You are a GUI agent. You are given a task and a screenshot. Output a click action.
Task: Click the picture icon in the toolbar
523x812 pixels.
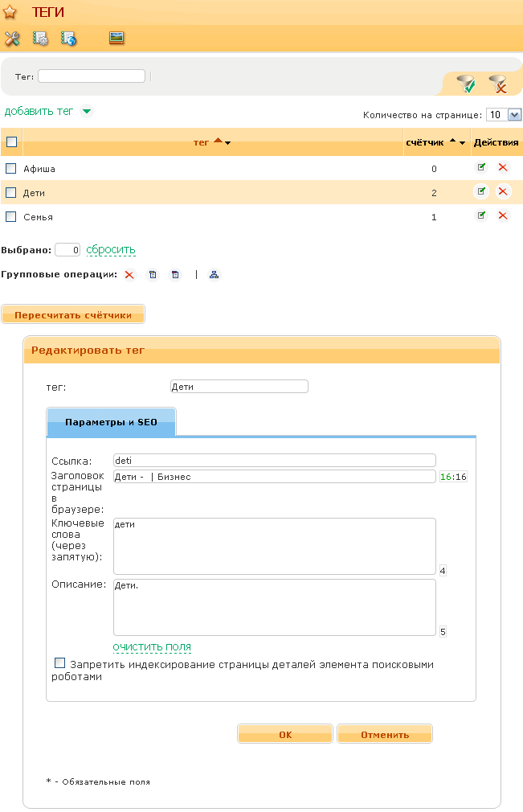click(116, 38)
